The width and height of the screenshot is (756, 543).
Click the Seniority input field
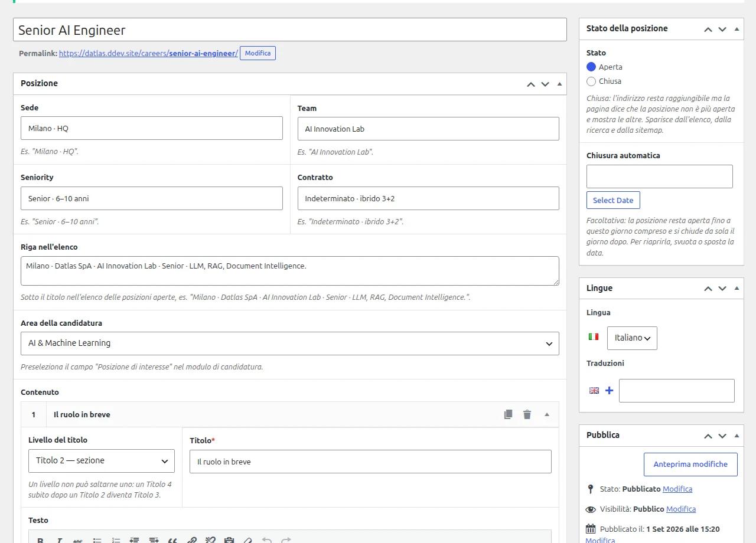[152, 198]
